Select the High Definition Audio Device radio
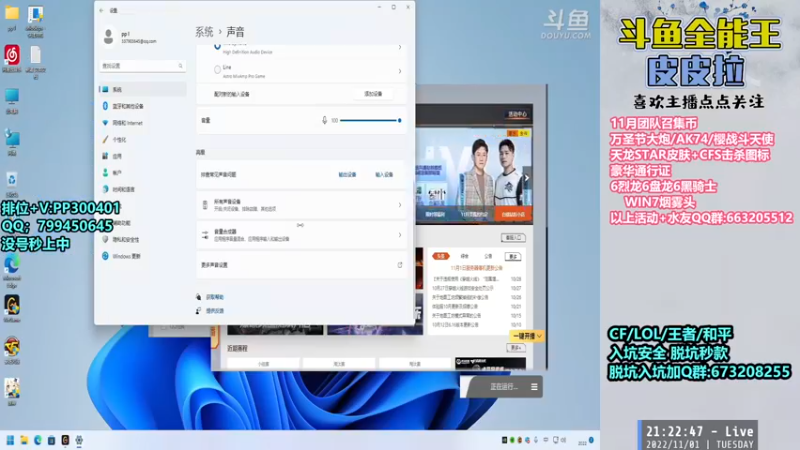800x450 pixels. coord(217,46)
